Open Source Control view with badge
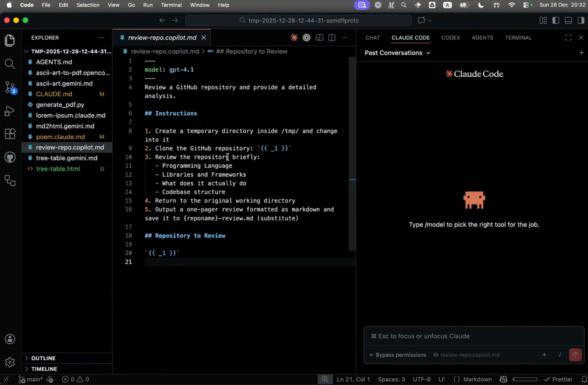Viewport: 588px width, 385px height. pyautogui.click(x=10, y=87)
